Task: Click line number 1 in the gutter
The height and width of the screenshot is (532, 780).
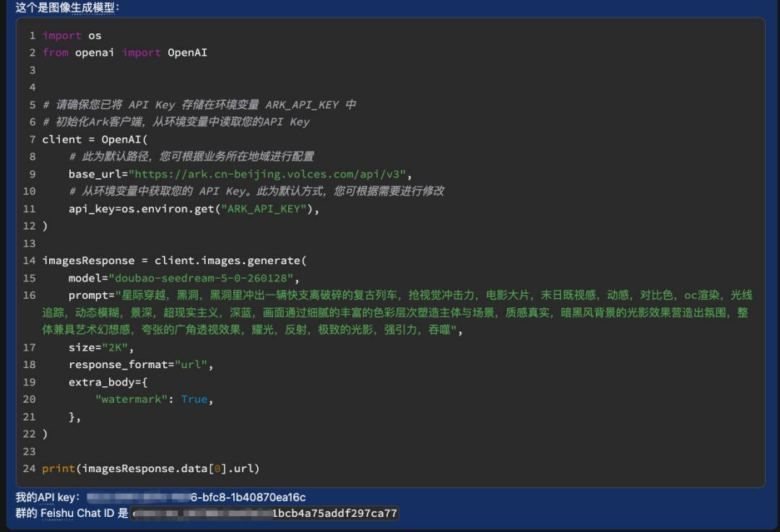Action: coord(32,36)
